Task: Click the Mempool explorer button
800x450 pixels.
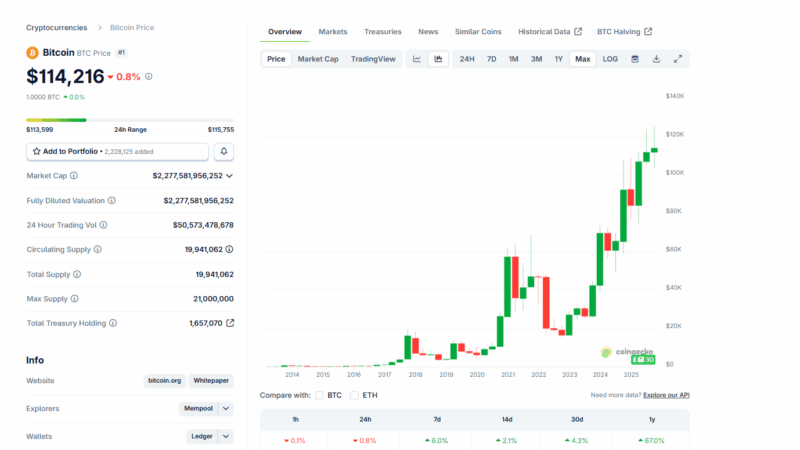Action: (x=198, y=409)
